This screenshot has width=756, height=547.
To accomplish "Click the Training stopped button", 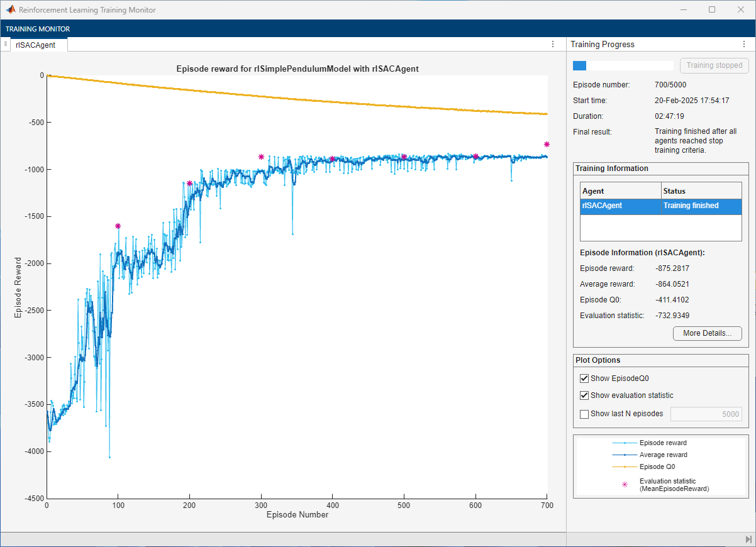I will 714,65.
